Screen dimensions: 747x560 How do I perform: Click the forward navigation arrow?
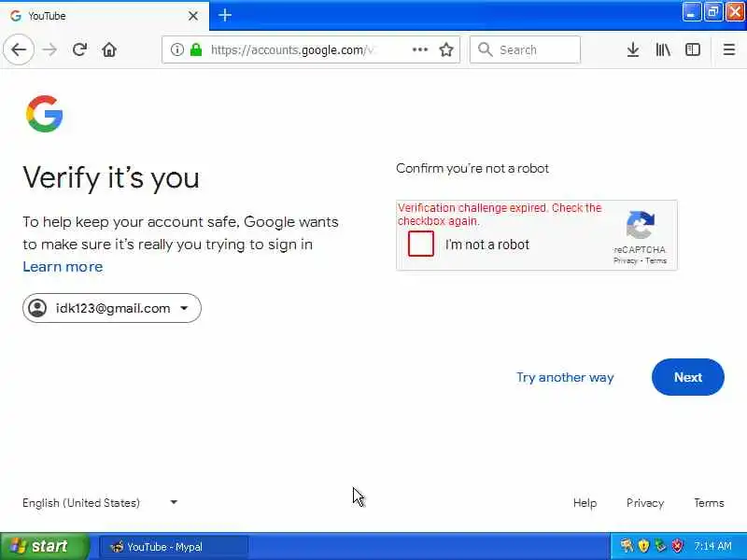coord(49,49)
